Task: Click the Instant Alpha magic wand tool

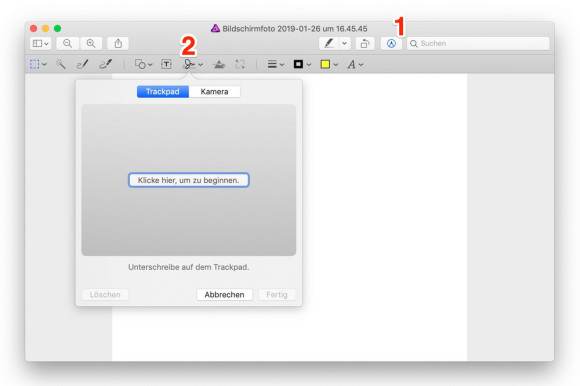Action: [61, 64]
